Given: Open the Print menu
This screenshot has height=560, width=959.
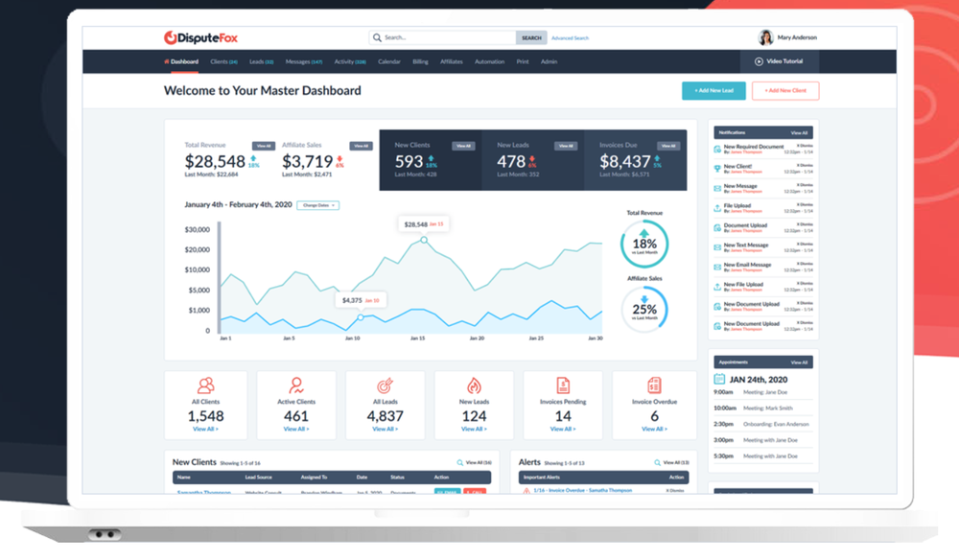Looking at the screenshot, I should tap(523, 61).
